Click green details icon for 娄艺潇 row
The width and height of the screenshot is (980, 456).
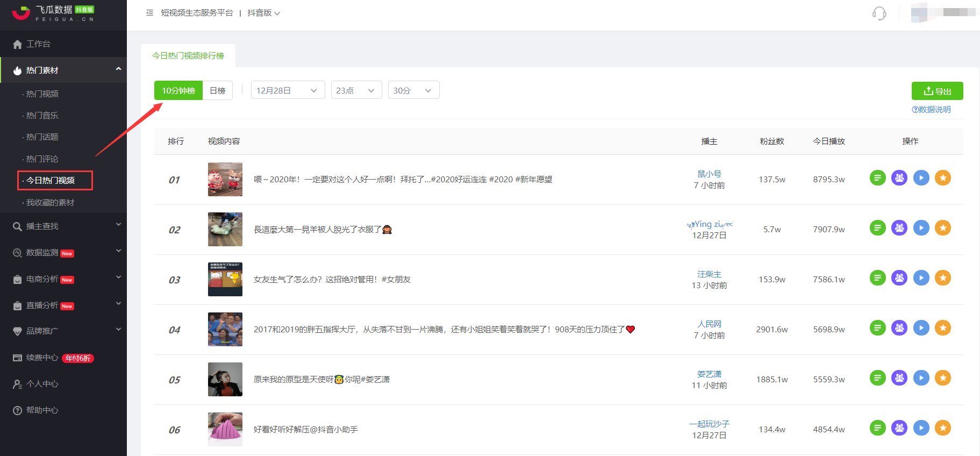[x=877, y=377]
